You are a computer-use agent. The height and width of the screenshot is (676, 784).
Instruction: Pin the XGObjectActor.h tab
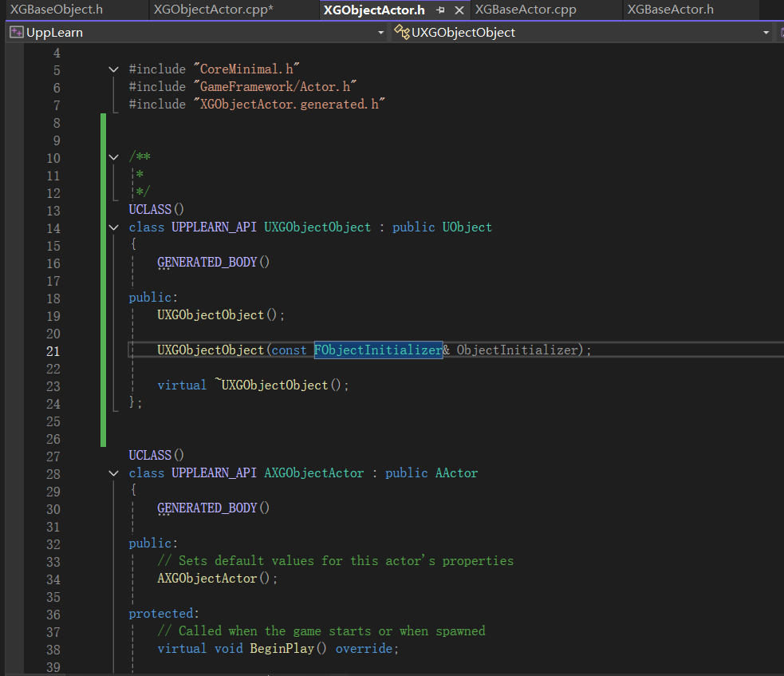pyautogui.click(x=440, y=10)
